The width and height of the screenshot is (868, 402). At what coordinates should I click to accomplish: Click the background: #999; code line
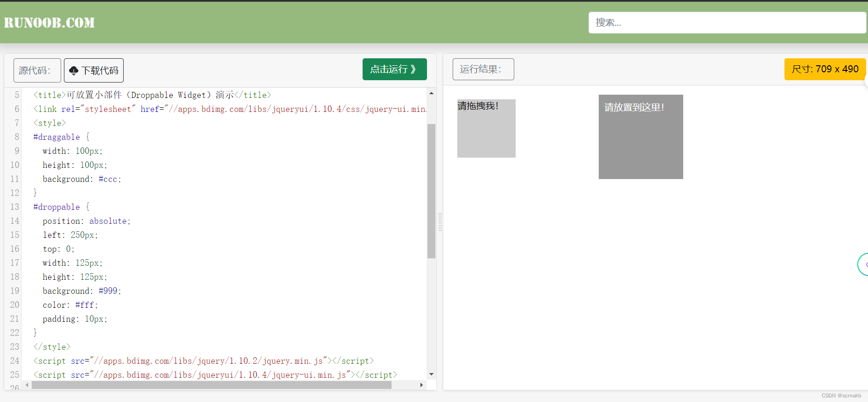pyautogui.click(x=82, y=291)
